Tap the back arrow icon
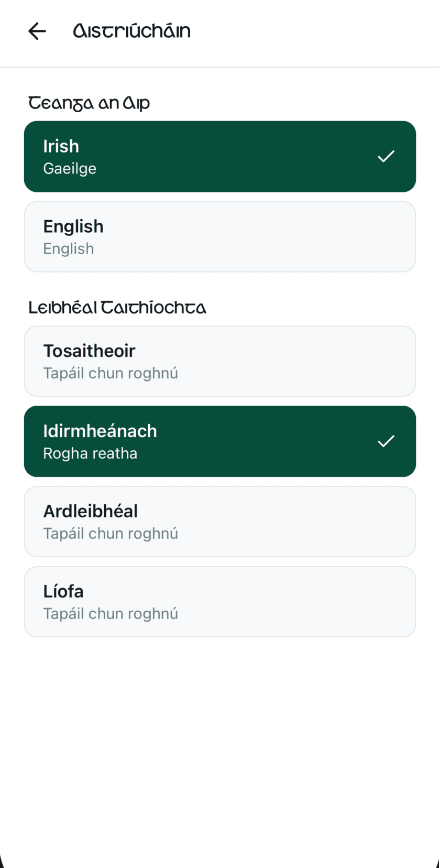This screenshot has width=439, height=868. point(37,31)
